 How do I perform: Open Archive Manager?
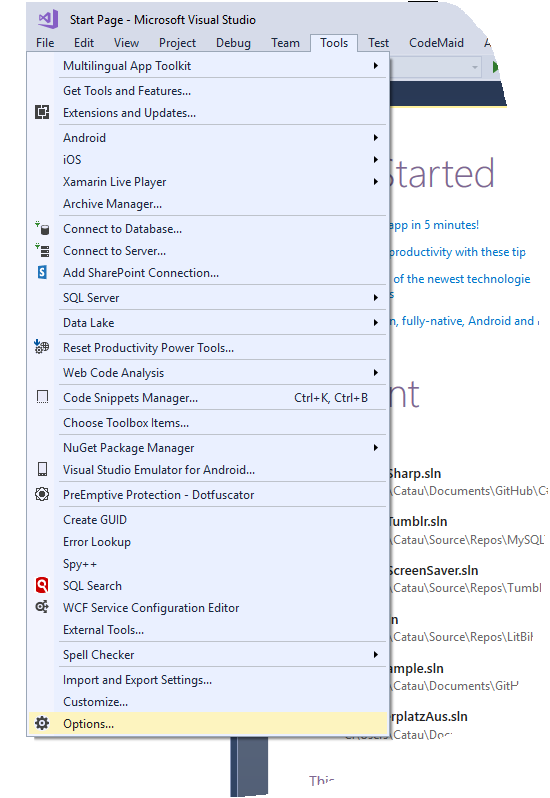(209, 204)
